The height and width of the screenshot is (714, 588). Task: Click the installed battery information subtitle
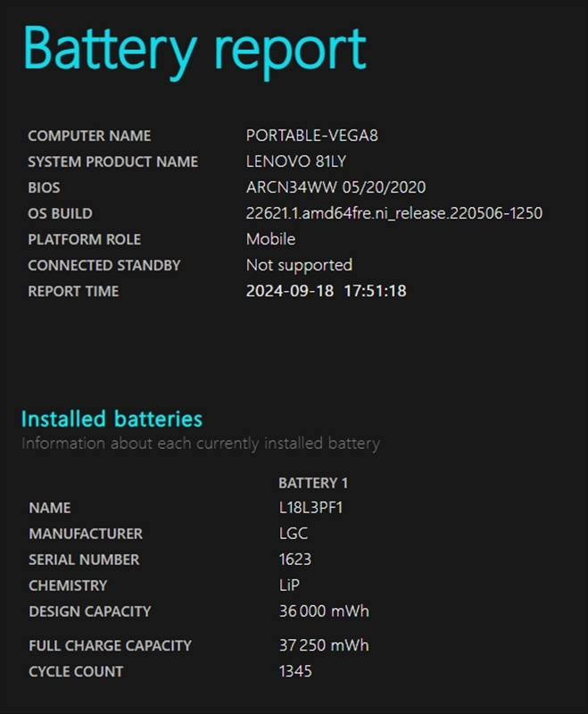pos(201,444)
